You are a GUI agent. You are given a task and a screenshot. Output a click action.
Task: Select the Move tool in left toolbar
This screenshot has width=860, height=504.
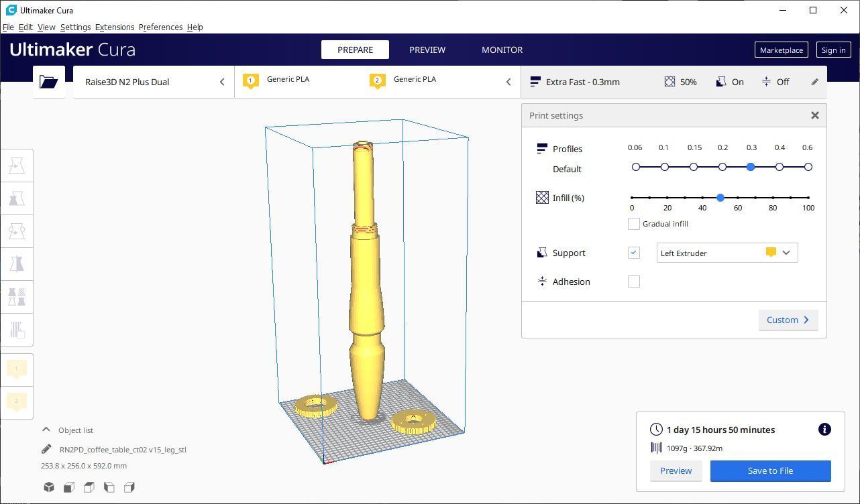click(17, 166)
